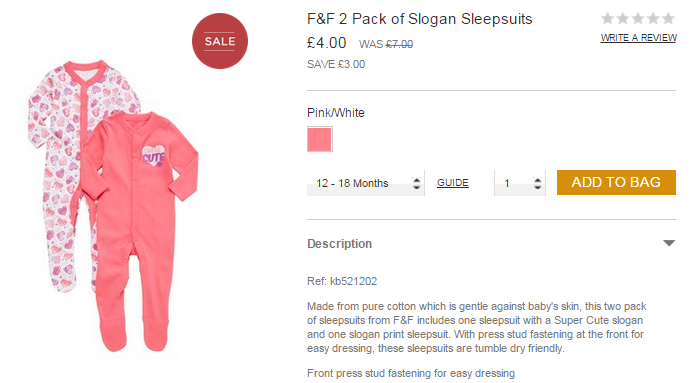Open the quantity selector showing 1

520,183
